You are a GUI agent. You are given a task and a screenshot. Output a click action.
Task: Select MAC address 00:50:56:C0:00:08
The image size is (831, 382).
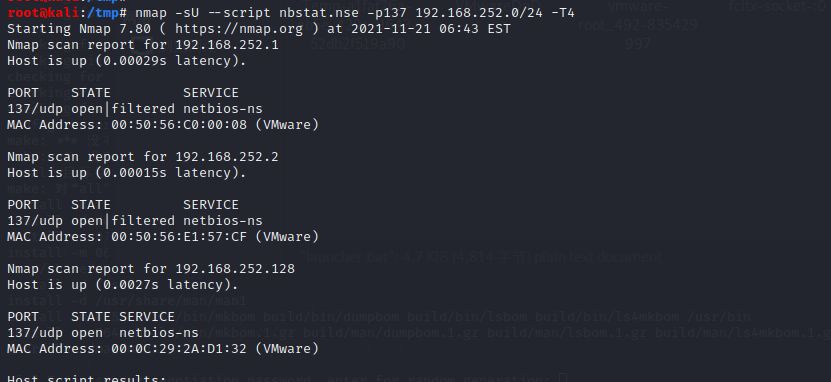pyautogui.click(x=179, y=125)
